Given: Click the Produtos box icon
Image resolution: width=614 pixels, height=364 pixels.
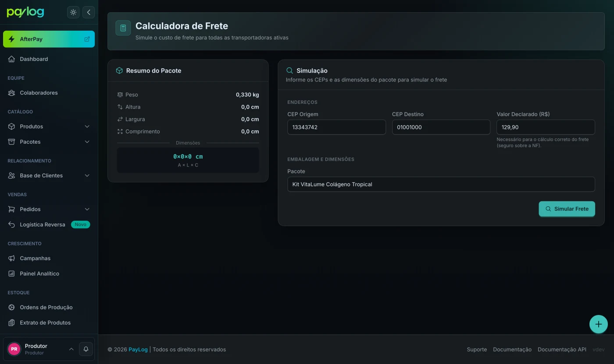Looking at the screenshot, I should (12, 127).
